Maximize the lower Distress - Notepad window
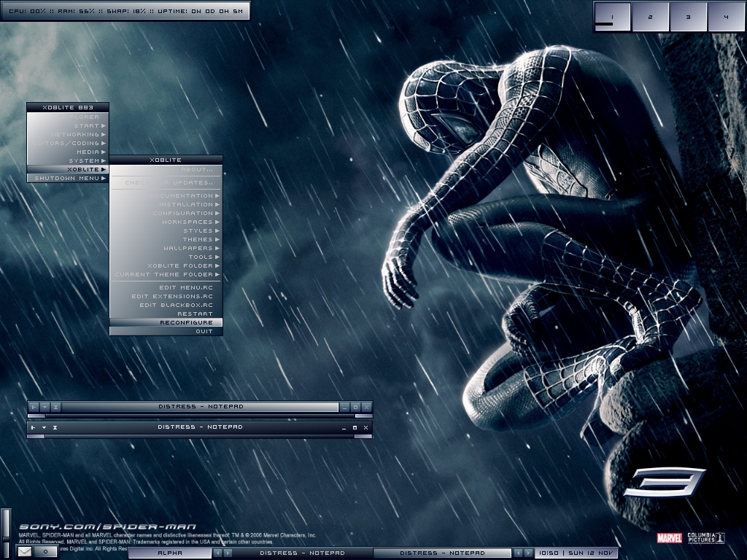 point(355,427)
